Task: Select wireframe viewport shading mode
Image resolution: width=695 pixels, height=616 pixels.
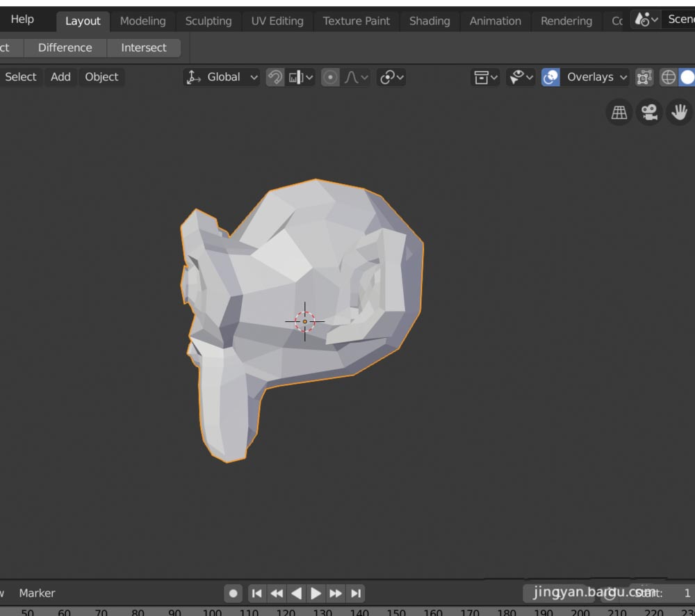Action: click(x=669, y=77)
